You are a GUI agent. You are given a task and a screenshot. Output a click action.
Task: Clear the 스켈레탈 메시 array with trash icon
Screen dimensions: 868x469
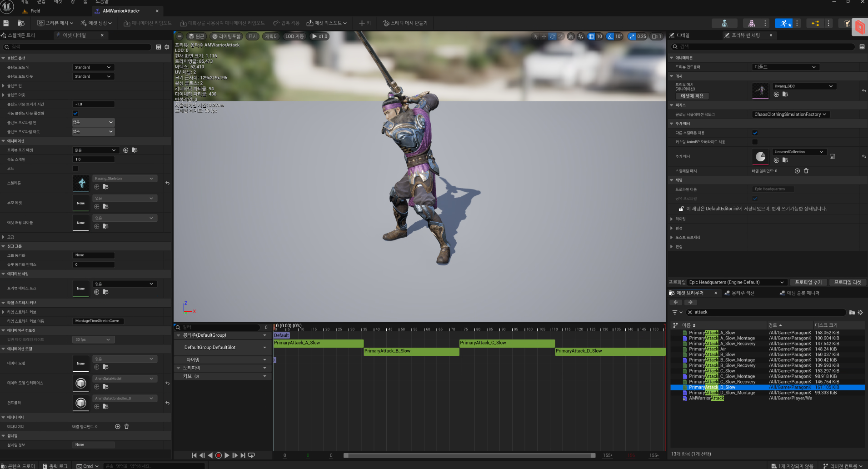[806, 171]
